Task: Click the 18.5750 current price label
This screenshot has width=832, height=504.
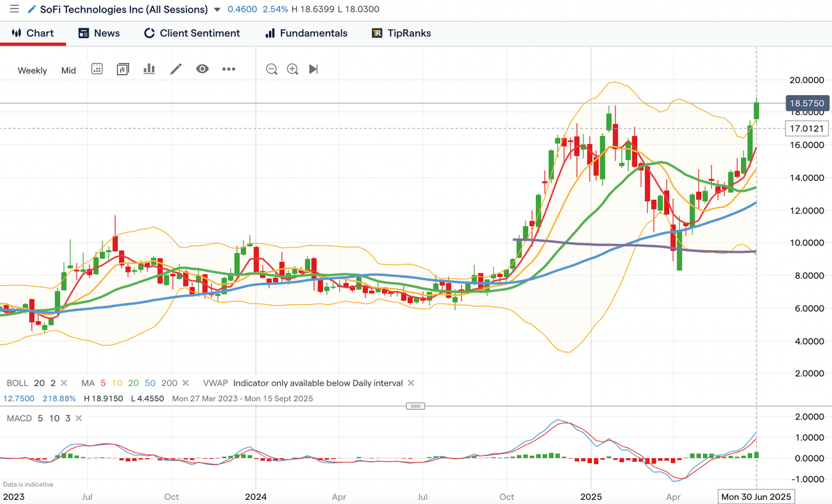Action: pyautogui.click(x=807, y=103)
